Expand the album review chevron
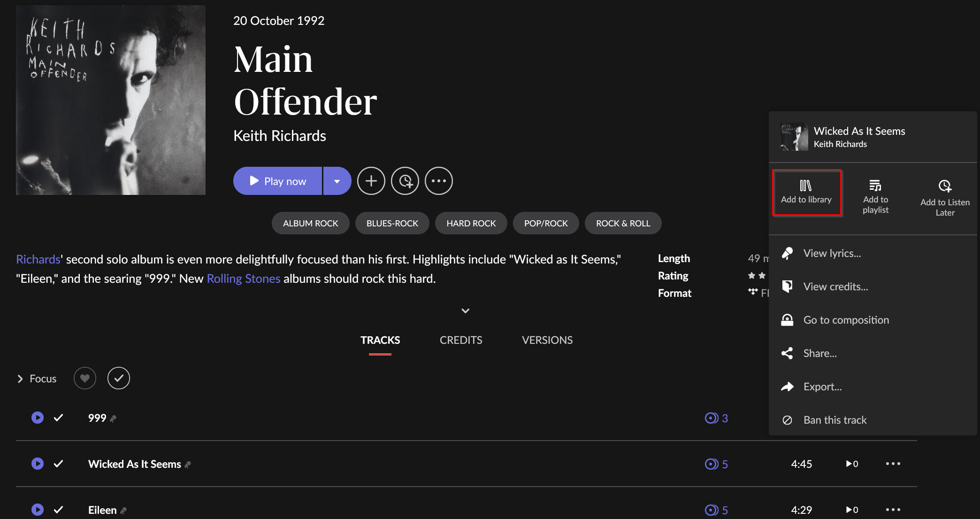This screenshot has width=980, height=519. click(x=466, y=311)
